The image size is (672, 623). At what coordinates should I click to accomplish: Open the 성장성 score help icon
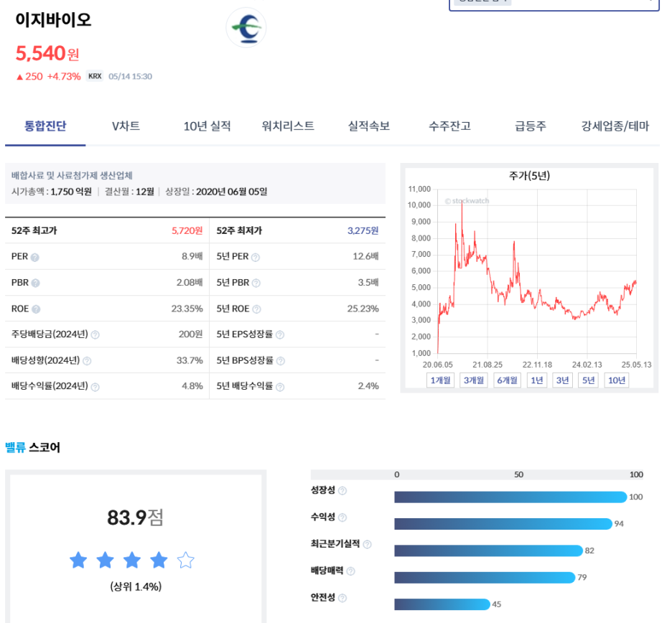(342, 491)
